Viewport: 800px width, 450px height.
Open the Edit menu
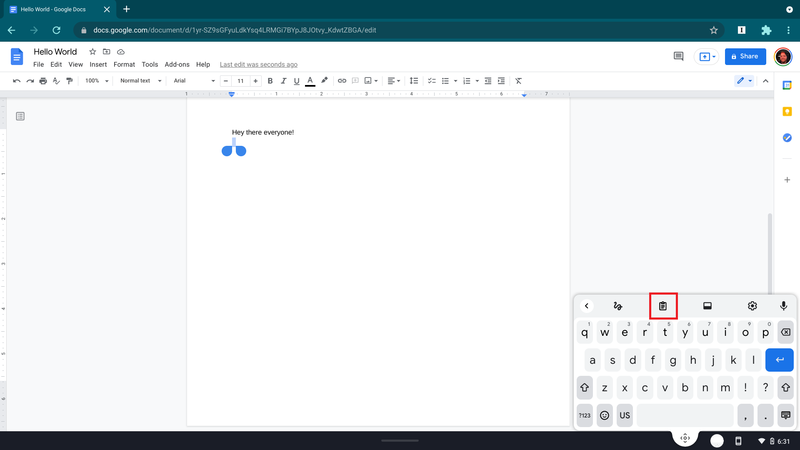tap(56, 64)
